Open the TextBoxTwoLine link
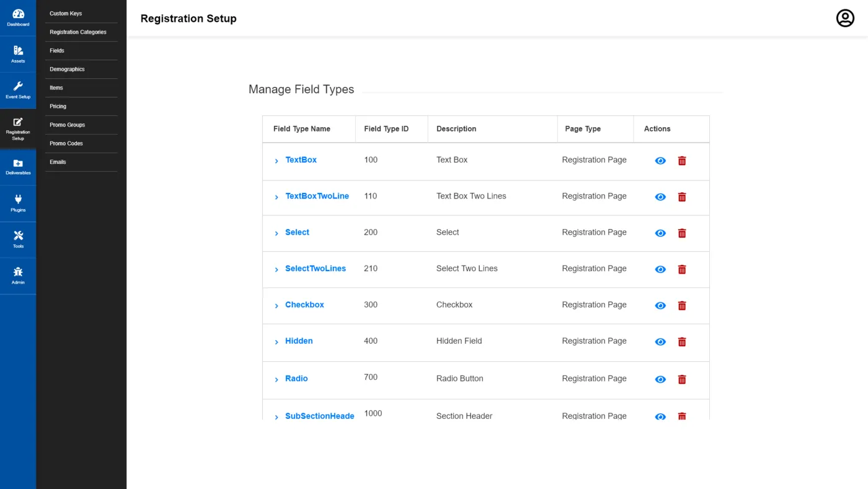 click(x=317, y=195)
